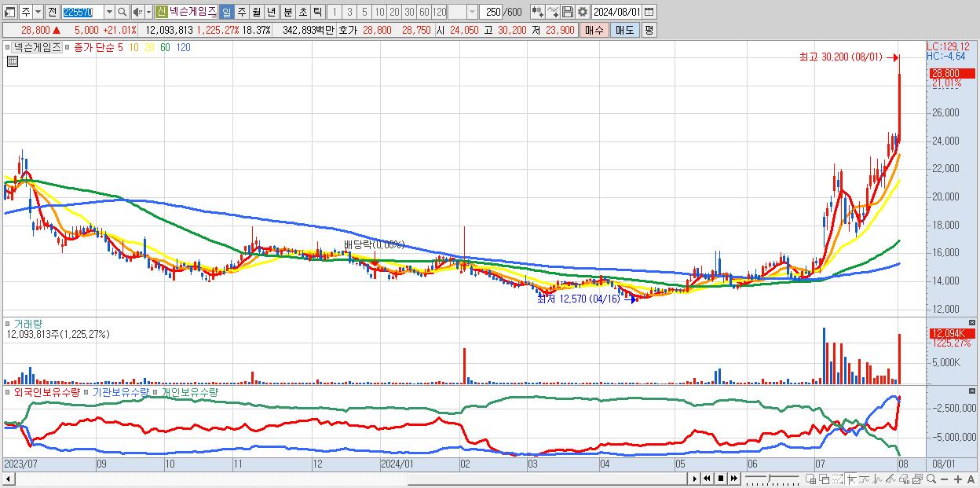
Task: Click the 250 candle count field
Action: [491, 12]
